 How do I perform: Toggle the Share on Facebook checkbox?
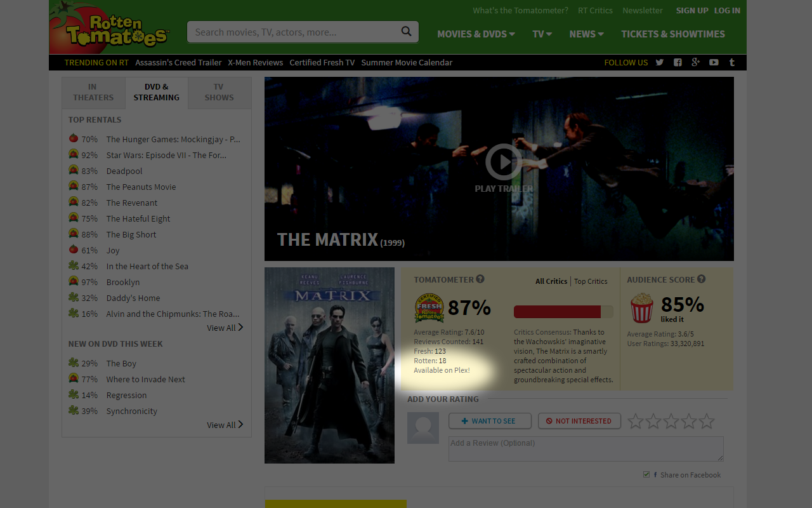coord(646,474)
